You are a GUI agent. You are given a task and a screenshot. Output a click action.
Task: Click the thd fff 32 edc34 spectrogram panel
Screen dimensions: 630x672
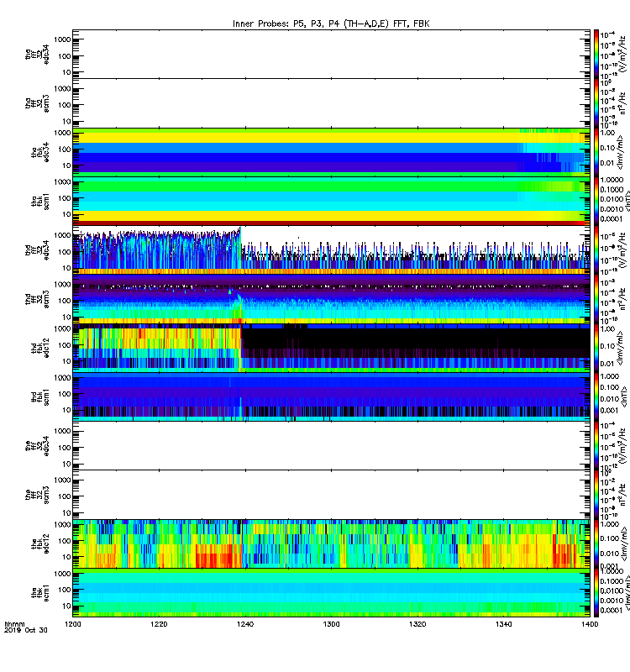331,250
